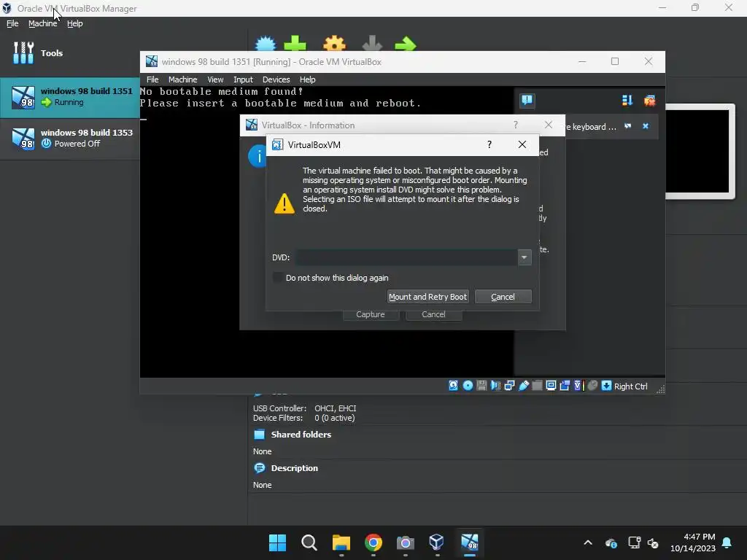Screen dimensions: 747x560
Task: Open recording indicator in VM status bar
Action: tap(565, 386)
